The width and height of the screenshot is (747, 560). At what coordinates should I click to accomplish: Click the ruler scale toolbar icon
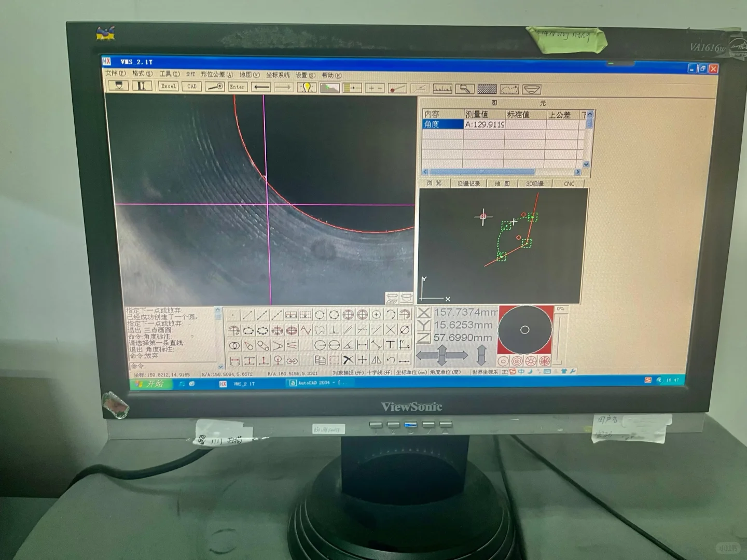pos(442,89)
